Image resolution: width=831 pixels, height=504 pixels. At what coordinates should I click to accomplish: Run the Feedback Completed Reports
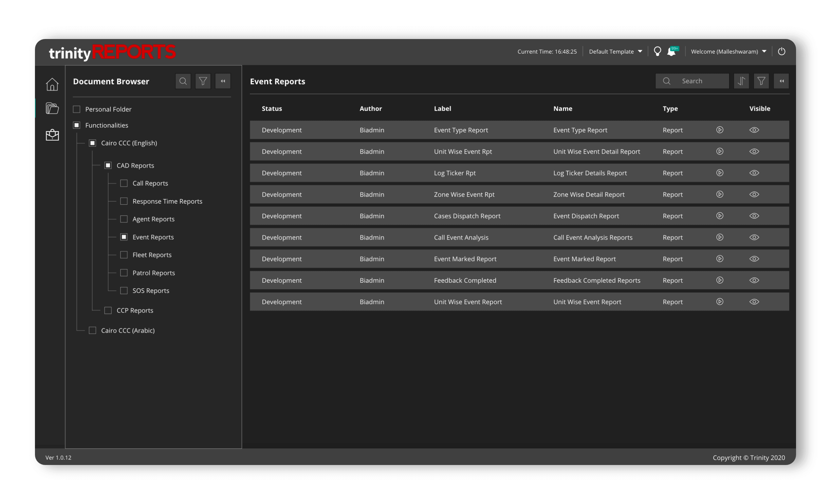pyautogui.click(x=720, y=280)
